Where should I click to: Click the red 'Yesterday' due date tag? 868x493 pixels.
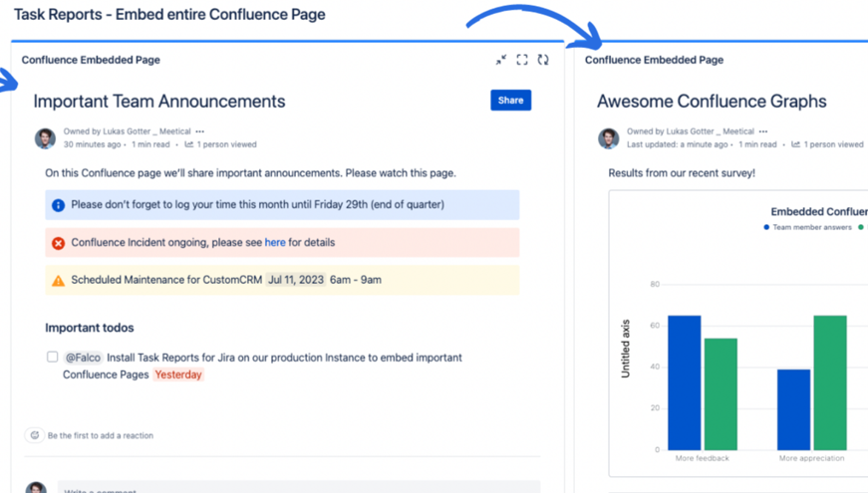(178, 375)
